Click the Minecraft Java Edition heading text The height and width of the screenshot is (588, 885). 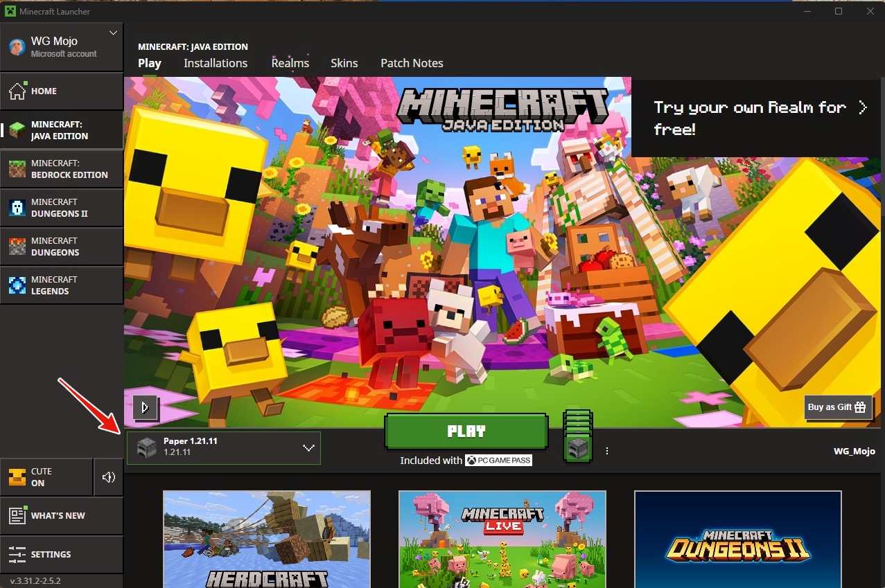pyautogui.click(x=193, y=47)
